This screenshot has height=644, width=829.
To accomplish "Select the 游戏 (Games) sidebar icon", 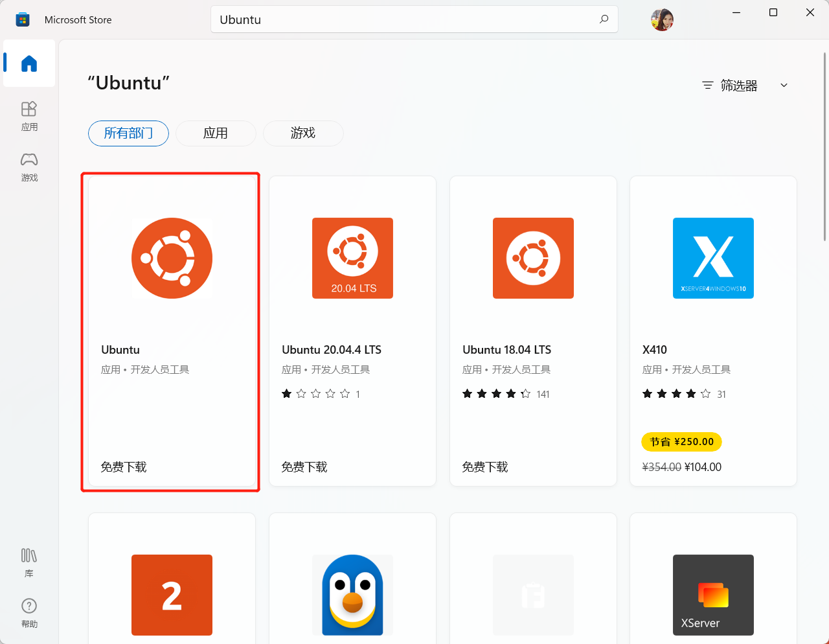I will coord(28,167).
